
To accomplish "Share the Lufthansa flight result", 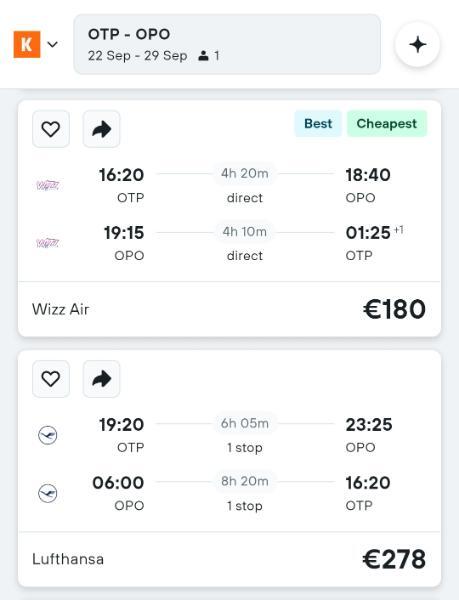I will coord(101,379).
